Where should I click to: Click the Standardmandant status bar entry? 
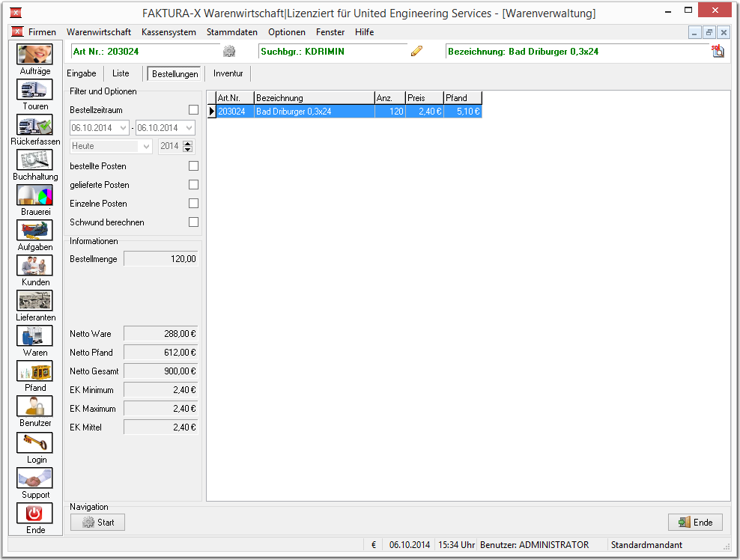[646, 545]
